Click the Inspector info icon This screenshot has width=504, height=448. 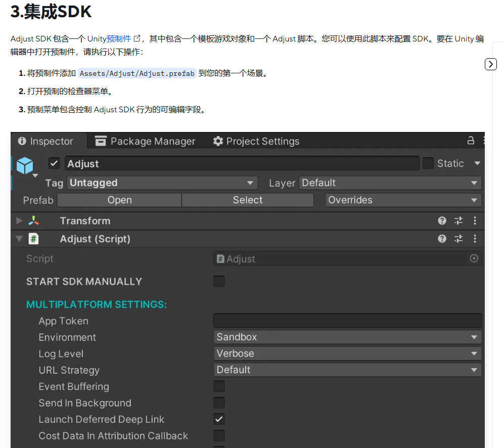[22, 141]
